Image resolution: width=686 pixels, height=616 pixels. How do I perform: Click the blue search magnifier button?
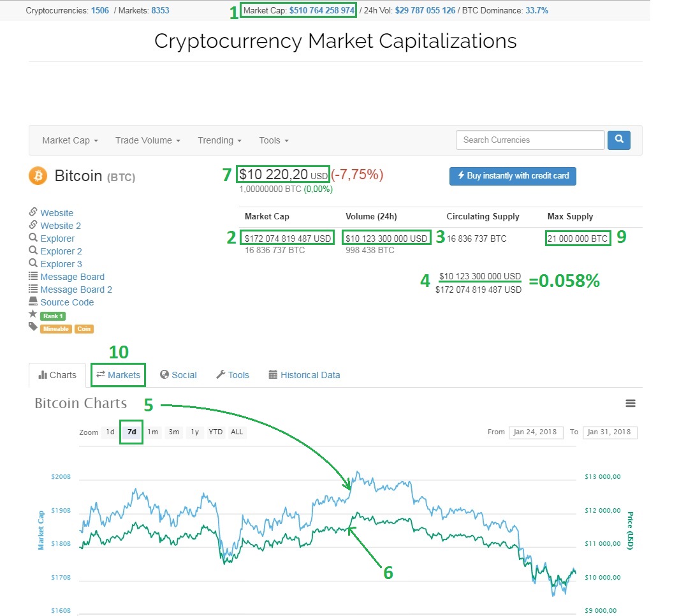point(618,140)
